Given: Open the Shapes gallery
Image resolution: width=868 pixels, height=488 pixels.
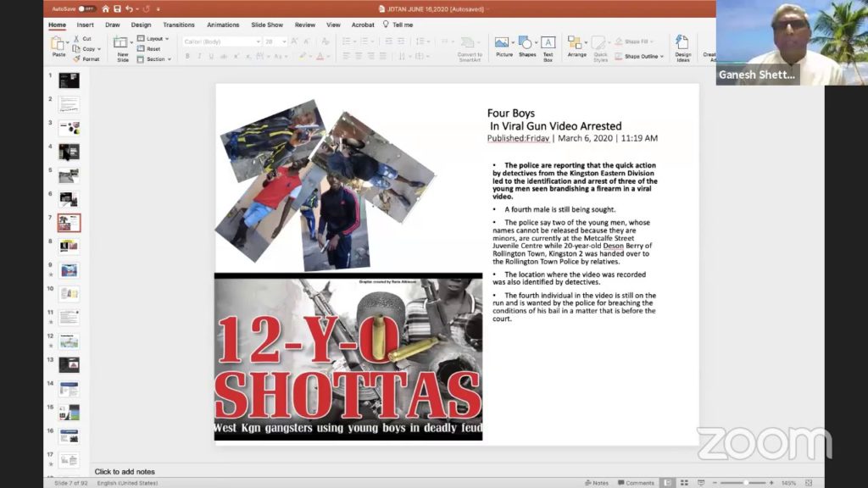Looking at the screenshot, I should point(526,46).
